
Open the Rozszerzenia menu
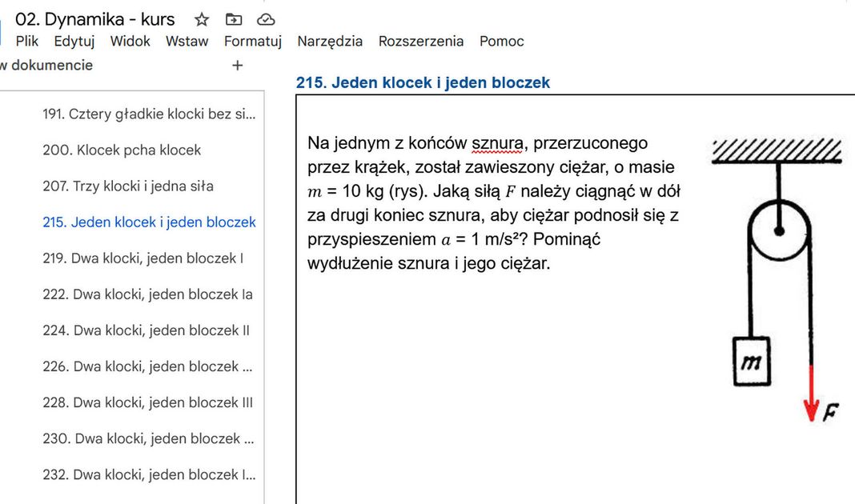point(420,41)
